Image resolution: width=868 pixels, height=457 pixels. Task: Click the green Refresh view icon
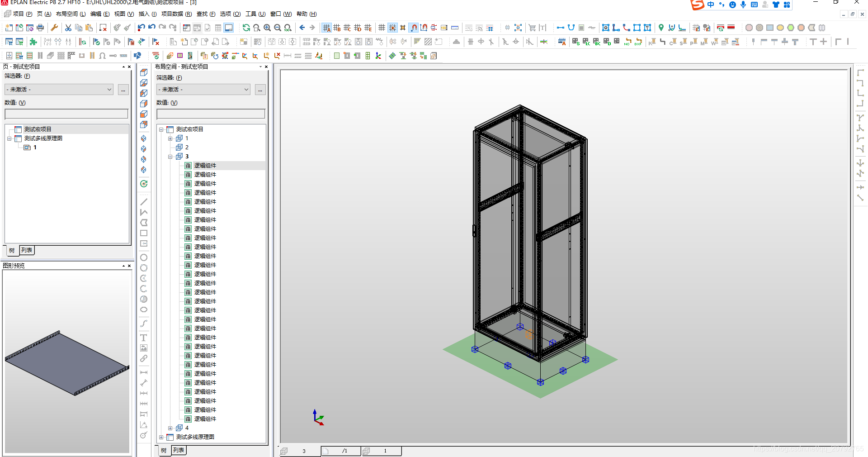[x=246, y=28]
